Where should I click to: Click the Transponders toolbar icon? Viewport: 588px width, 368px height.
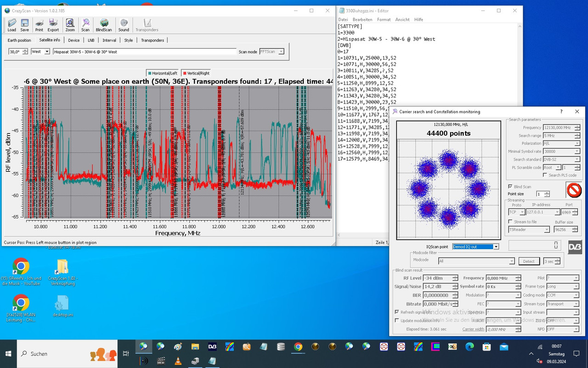tap(147, 25)
